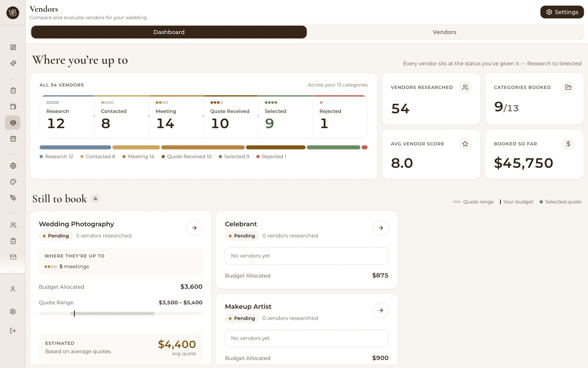Click the green Selected segment of the progress bar
The image size is (588, 368).
pyautogui.click(x=333, y=147)
